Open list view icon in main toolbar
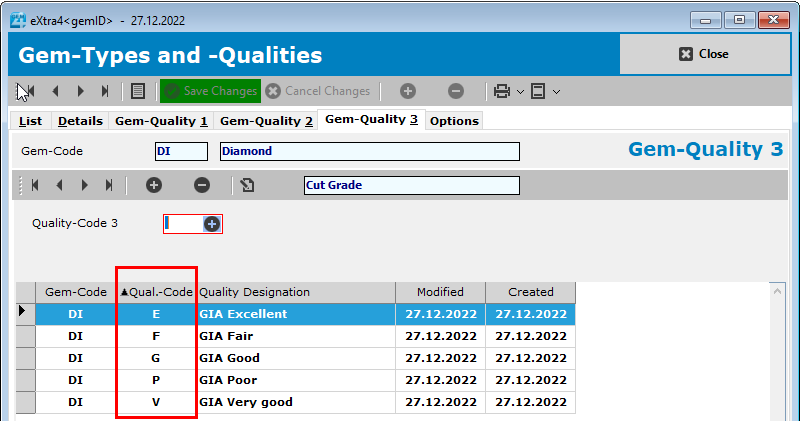 pos(138,91)
